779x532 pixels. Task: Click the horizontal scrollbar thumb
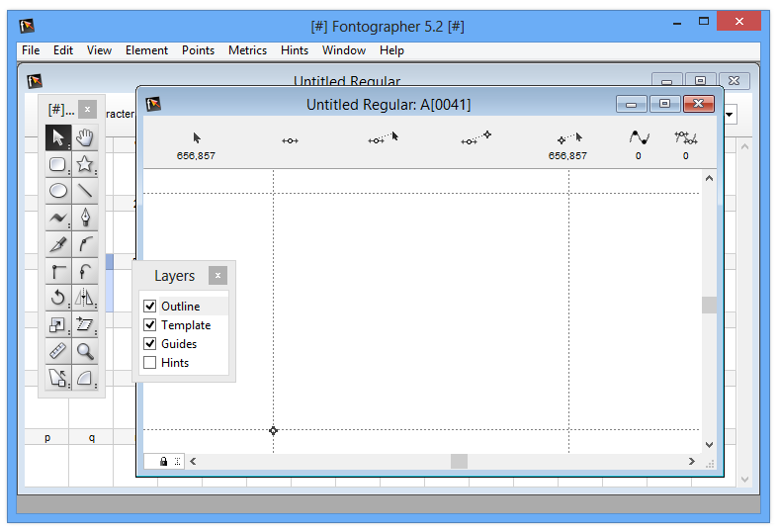click(x=459, y=462)
